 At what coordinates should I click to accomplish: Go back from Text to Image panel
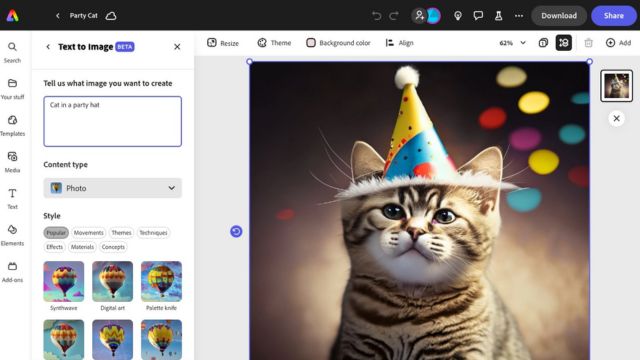pos(48,47)
